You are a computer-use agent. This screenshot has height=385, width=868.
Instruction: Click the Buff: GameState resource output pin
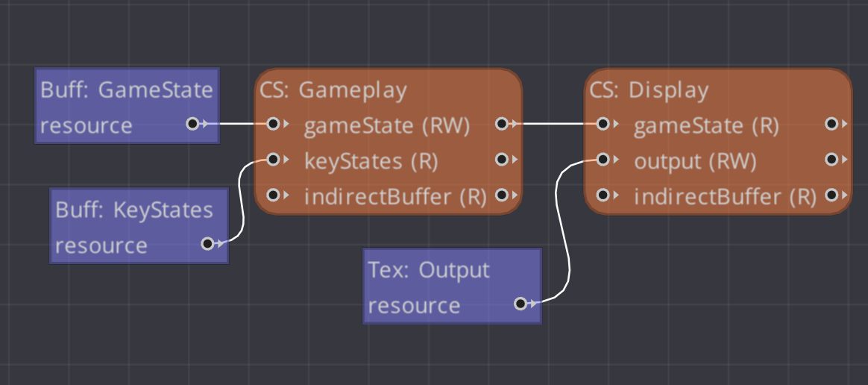click(192, 124)
